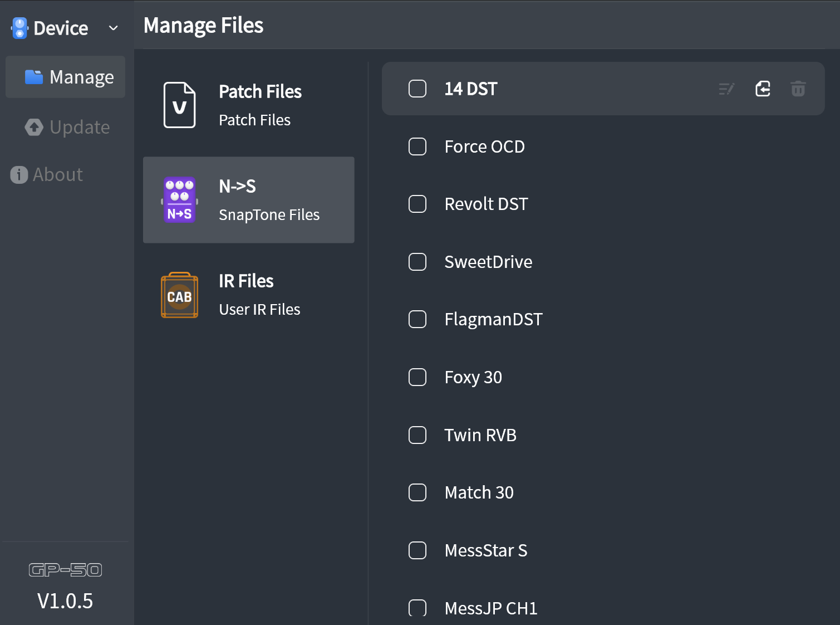This screenshot has height=625, width=840.
Task: Open the About page
Action: pos(57,174)
